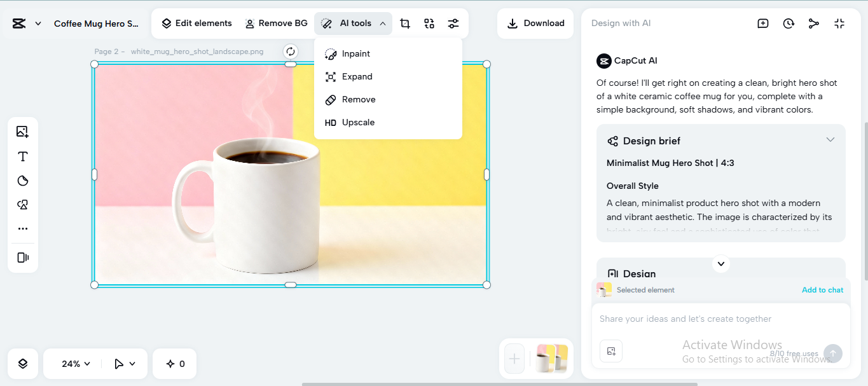Add a new page with the plus button
The width and height of the screenshot is (868, 386).
click(514, 359)
